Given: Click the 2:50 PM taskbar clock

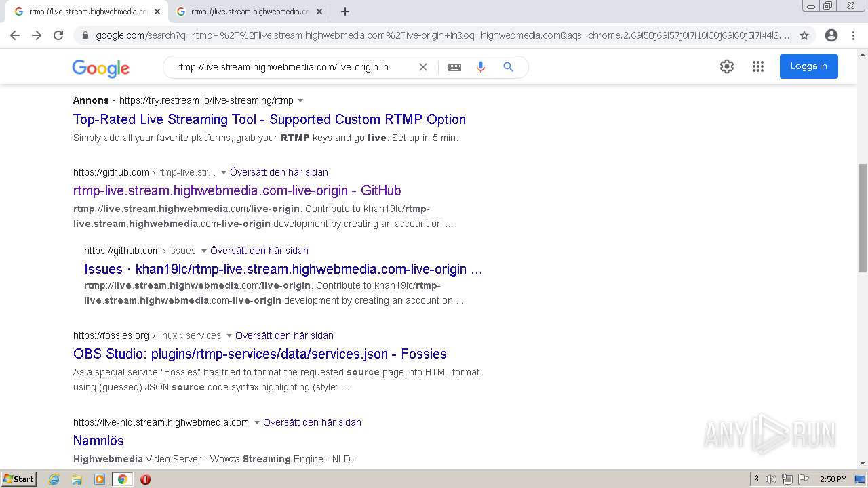Looking at the screenshot, I should (833, 479).
